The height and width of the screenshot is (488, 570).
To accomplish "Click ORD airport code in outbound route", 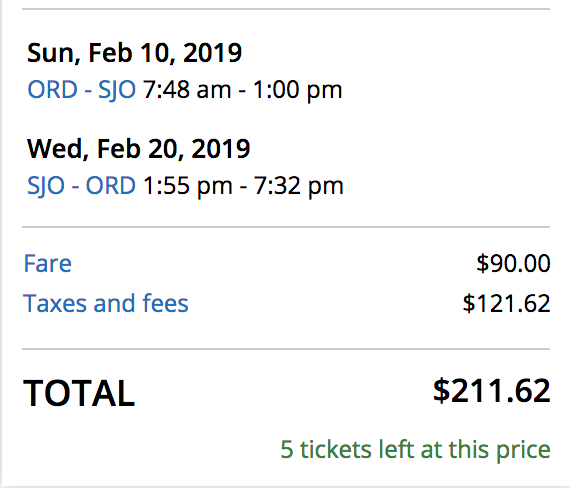I will [x=53, y=89].
